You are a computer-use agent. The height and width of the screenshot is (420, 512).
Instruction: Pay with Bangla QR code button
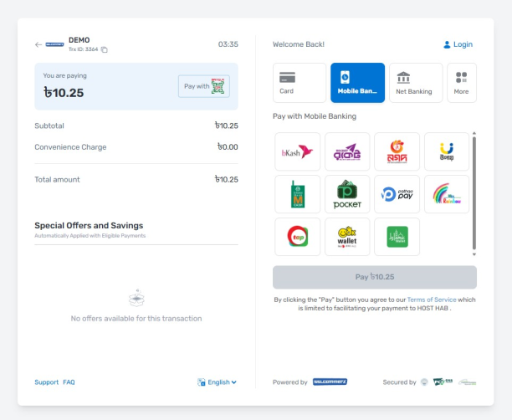(x=204, y=86)
